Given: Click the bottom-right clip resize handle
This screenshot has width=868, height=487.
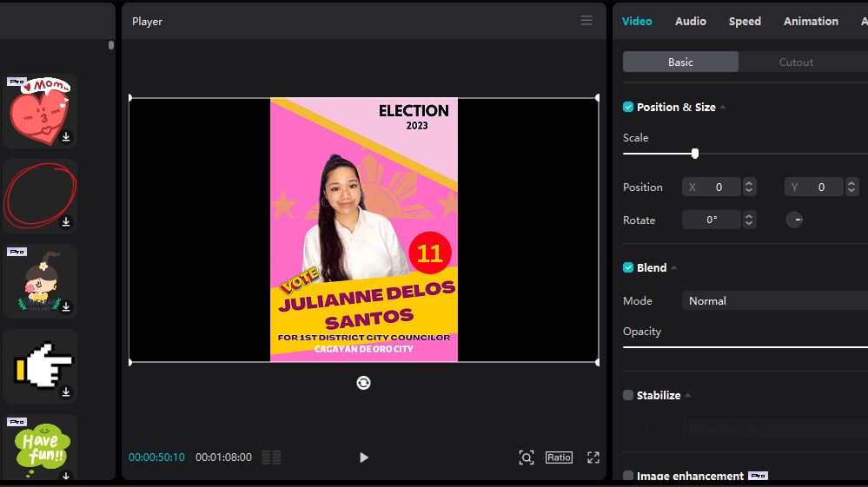Looking at the screenshot, I should point(597,363).
